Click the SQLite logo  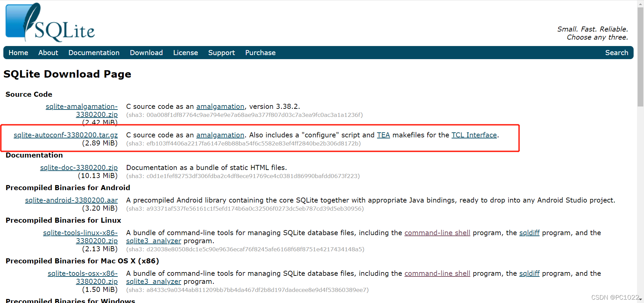point(50,22)
